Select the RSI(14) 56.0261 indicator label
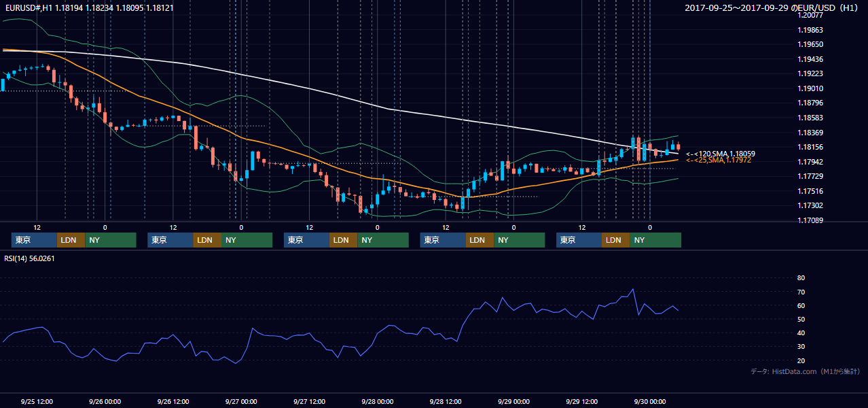868x408 pixels. pyautogui.click(x=29, y=258)
